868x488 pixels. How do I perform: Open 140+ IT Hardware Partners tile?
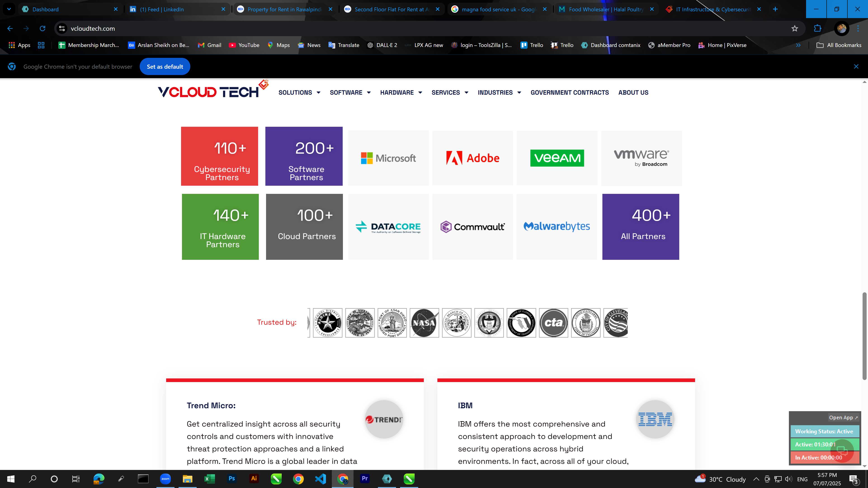coord(220,227)
